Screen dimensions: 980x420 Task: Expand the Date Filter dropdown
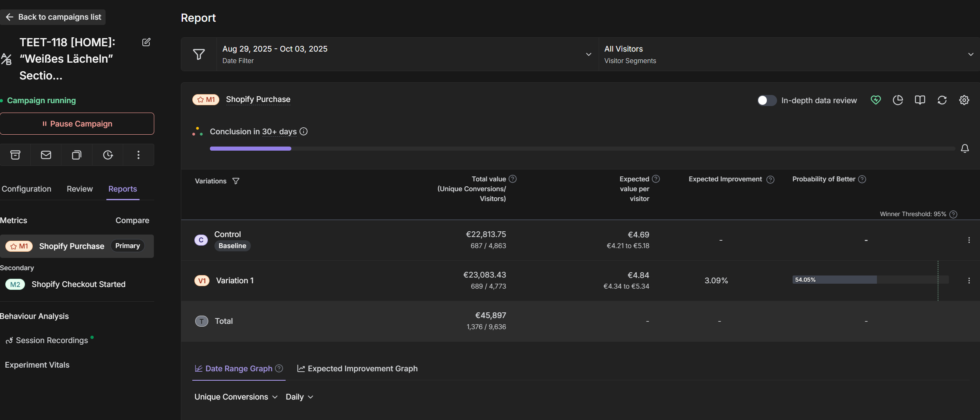tap(588, 54)
